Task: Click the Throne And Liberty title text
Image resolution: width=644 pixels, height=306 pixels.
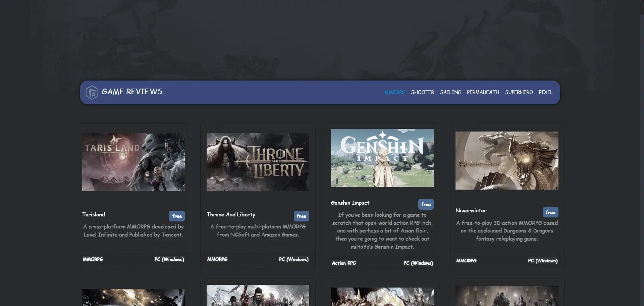Action: point(231,214)
